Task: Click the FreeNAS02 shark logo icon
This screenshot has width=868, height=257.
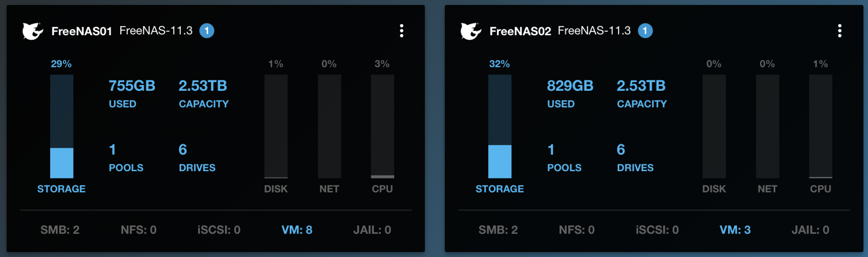Action: tap(471, 31)
